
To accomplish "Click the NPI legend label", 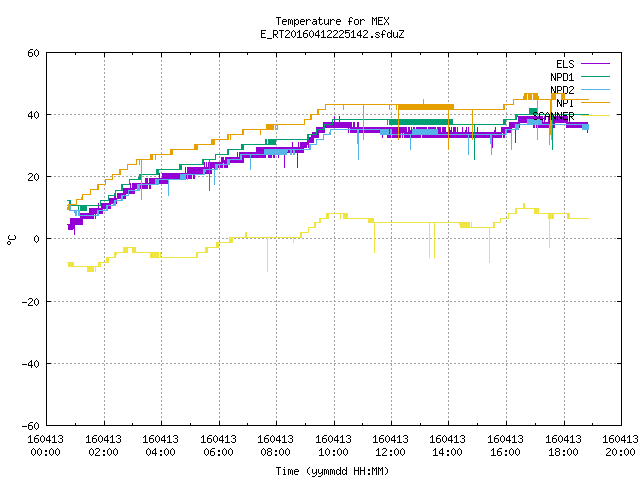I will pyautogui.click(x=565, y=103).
